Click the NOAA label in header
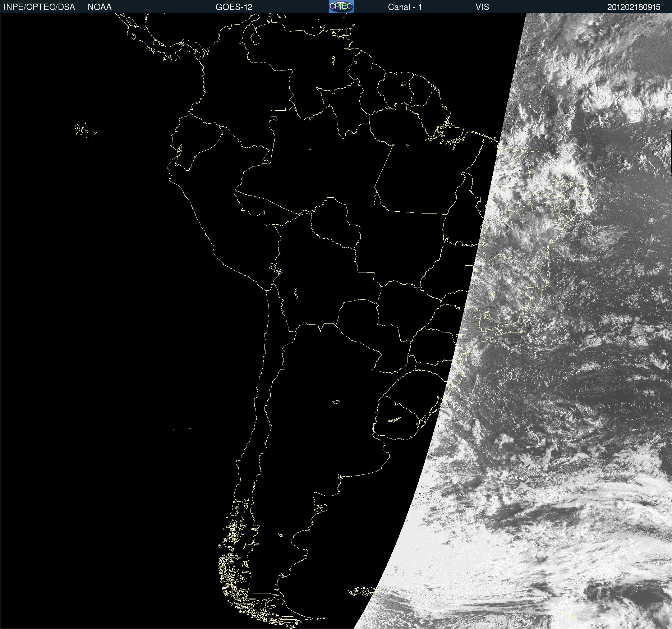This screenshot has width=672, height=629. 100,7
